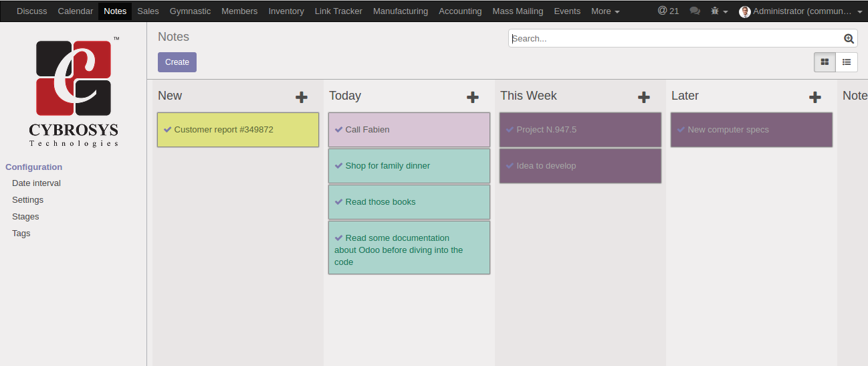Switch to the list view
This screenshot has width=868, height=366.
pos(847,62)
